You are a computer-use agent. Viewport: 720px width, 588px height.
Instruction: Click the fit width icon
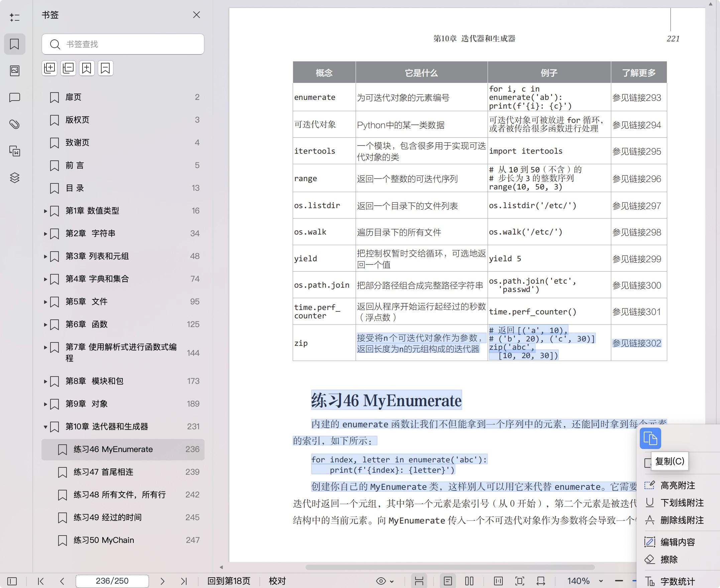coord(541,581)
